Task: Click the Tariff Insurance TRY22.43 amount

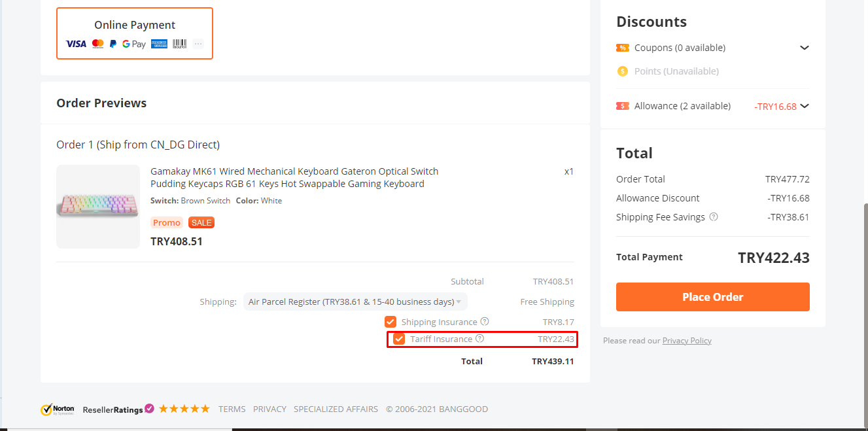Action: (x=556, y=339)
